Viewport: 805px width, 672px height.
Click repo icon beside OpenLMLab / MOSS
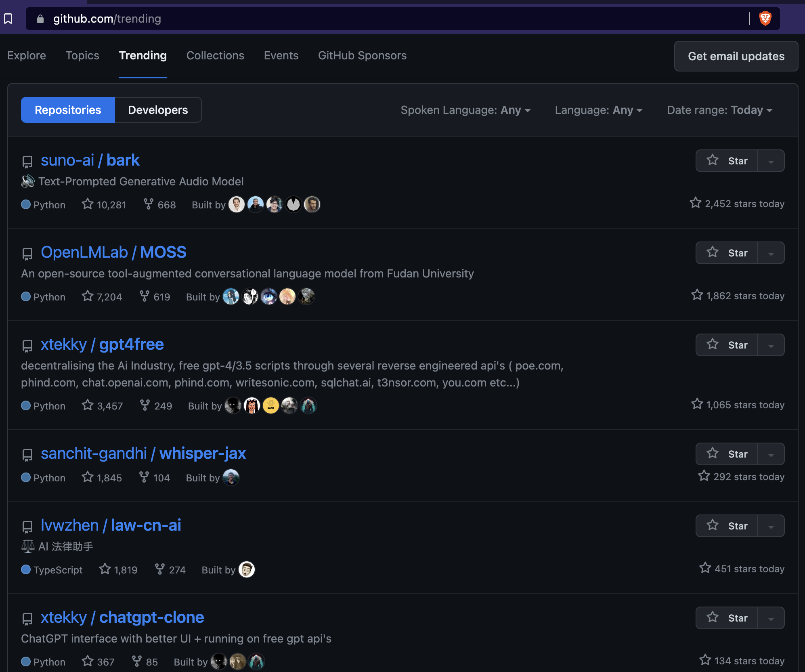point(27,254)
